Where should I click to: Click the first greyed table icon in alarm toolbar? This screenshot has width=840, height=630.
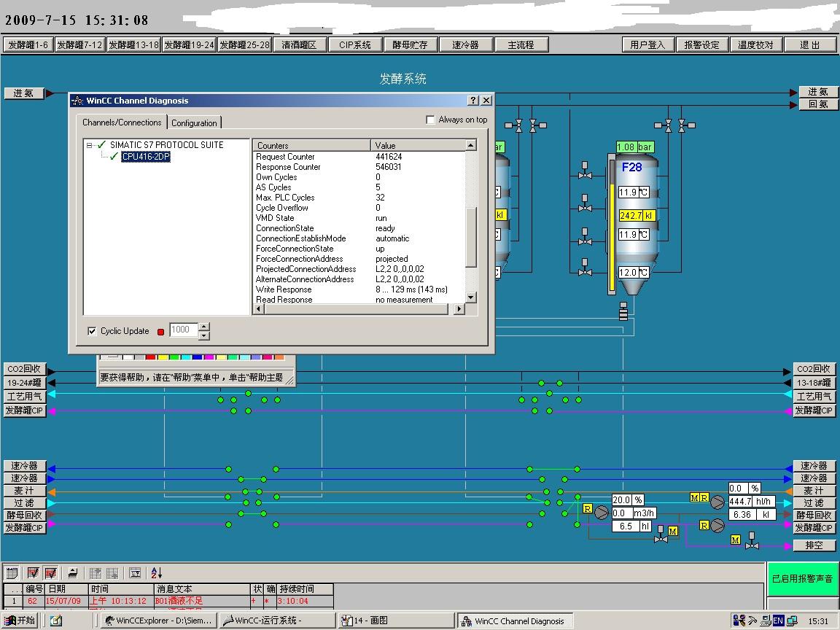(96, 573)
